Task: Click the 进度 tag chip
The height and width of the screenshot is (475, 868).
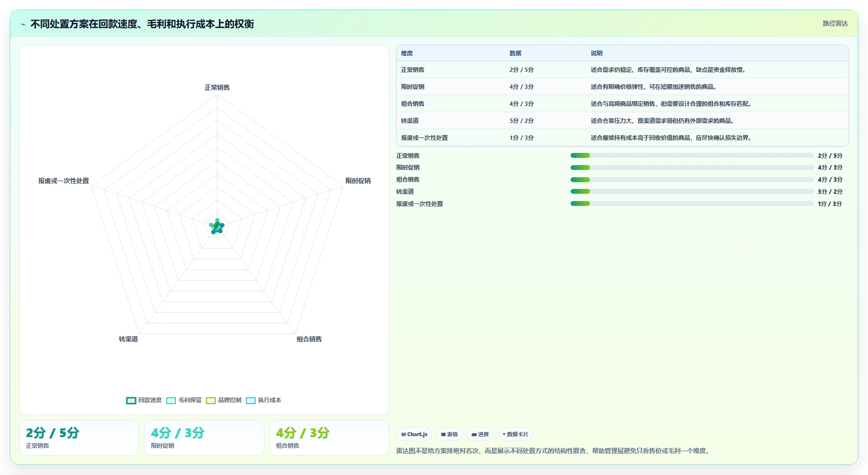Action: (480, 434)
